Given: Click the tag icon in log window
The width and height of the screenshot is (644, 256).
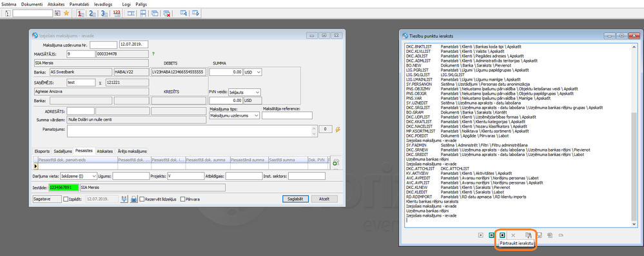Looking at the screenshot, I should tap(561, 235).
